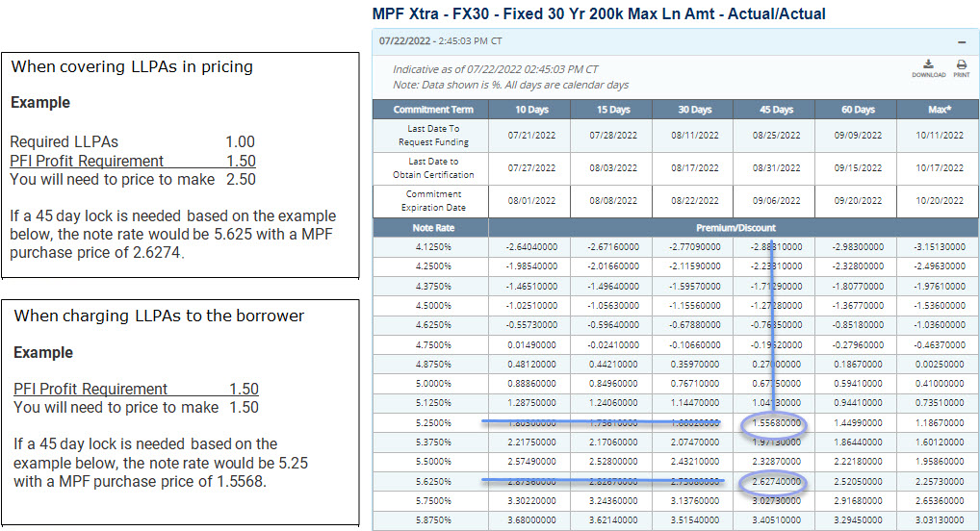Select the 5.8750% note rate row
Image resolution: width=980 pixels, height=531 pixels.
tap(676, 520)
